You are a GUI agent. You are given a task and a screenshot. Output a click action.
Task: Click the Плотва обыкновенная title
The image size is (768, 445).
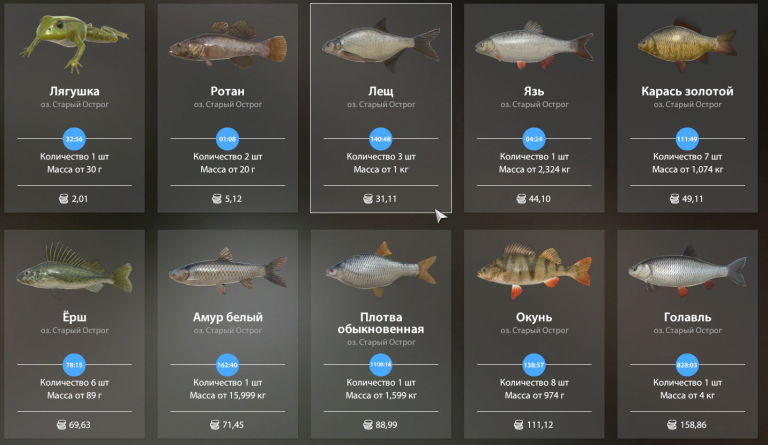tap(381, 323)
